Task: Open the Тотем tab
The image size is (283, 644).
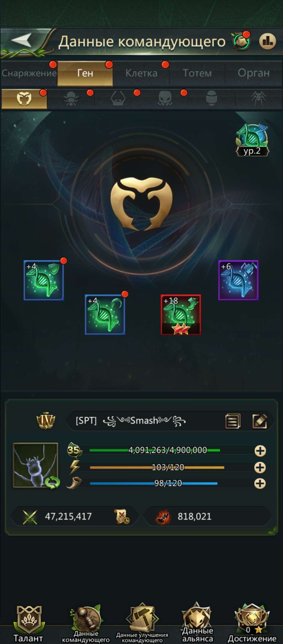Action: tap(197, 73)
